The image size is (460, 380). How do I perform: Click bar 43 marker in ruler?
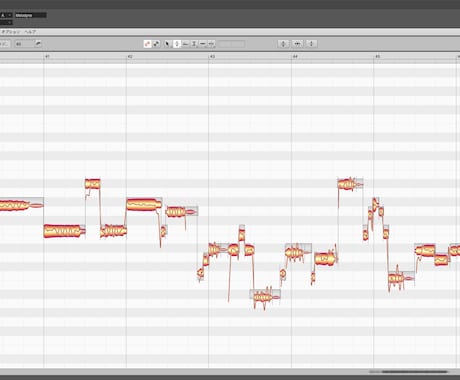tap(212, 57)
